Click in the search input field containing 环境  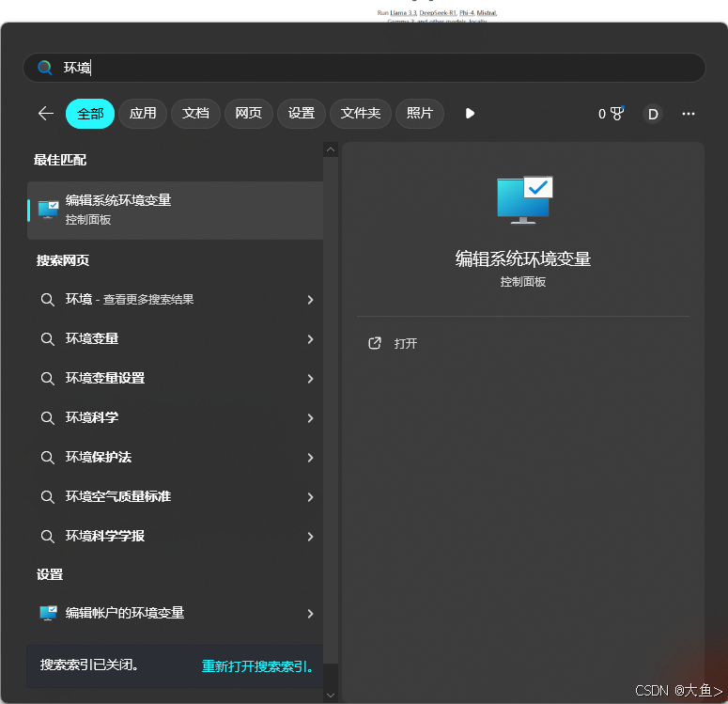(364, 68)
